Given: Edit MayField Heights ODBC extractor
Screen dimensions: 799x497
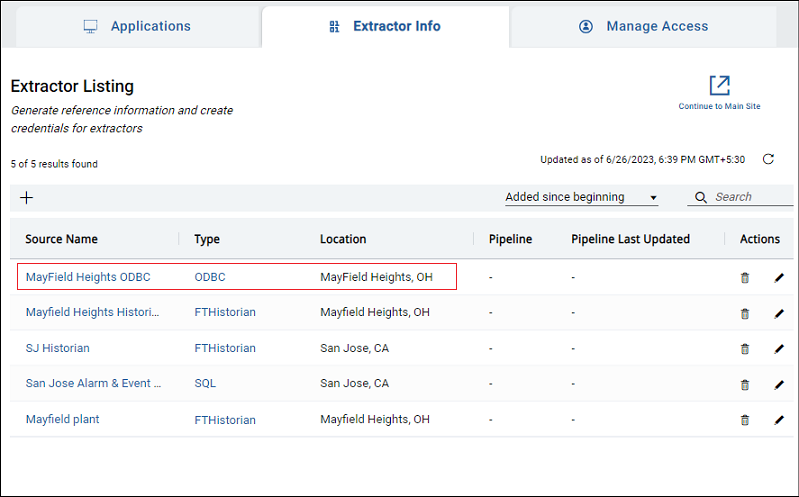Looking at the screenshot, I should tap(779, 278).
